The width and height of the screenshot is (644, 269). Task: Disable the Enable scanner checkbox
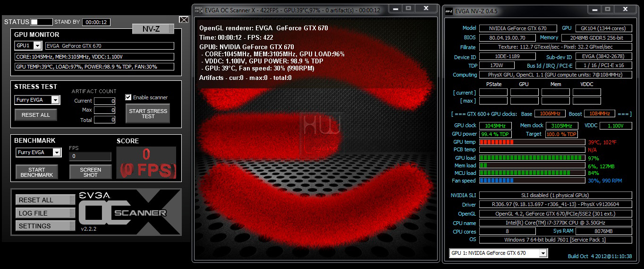coord(128,97)
